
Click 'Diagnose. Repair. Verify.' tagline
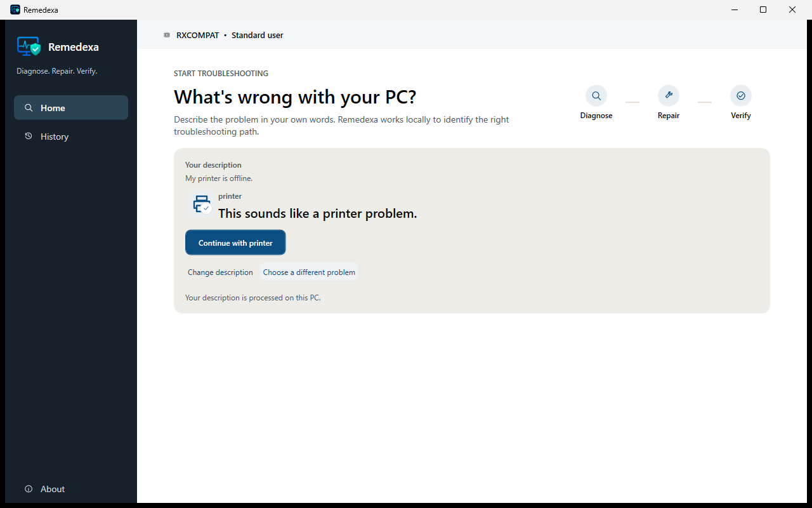[x=56, y=71]
